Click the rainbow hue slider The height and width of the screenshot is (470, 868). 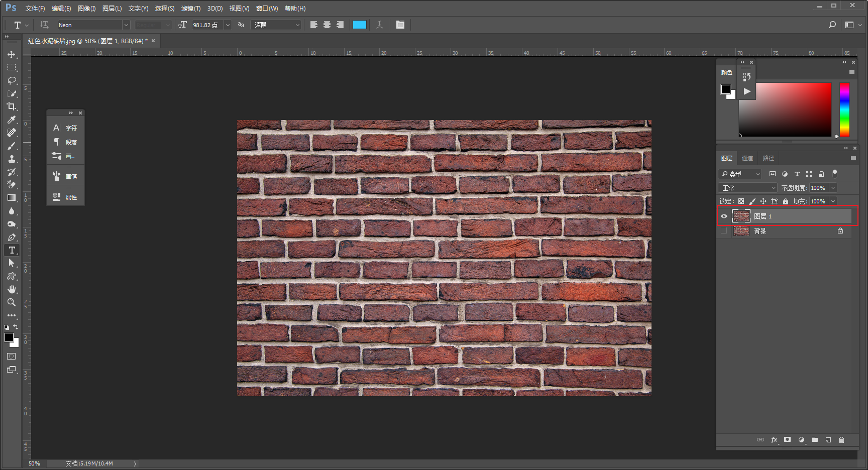coord(844,109)
